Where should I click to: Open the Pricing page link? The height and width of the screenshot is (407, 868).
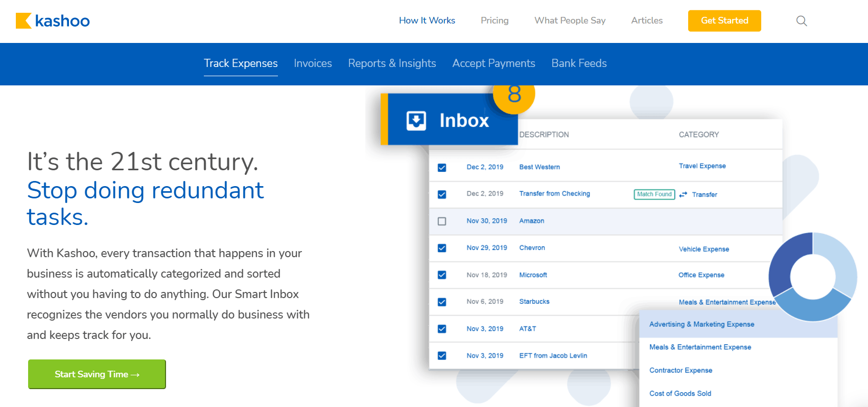(x=494, y=20)
